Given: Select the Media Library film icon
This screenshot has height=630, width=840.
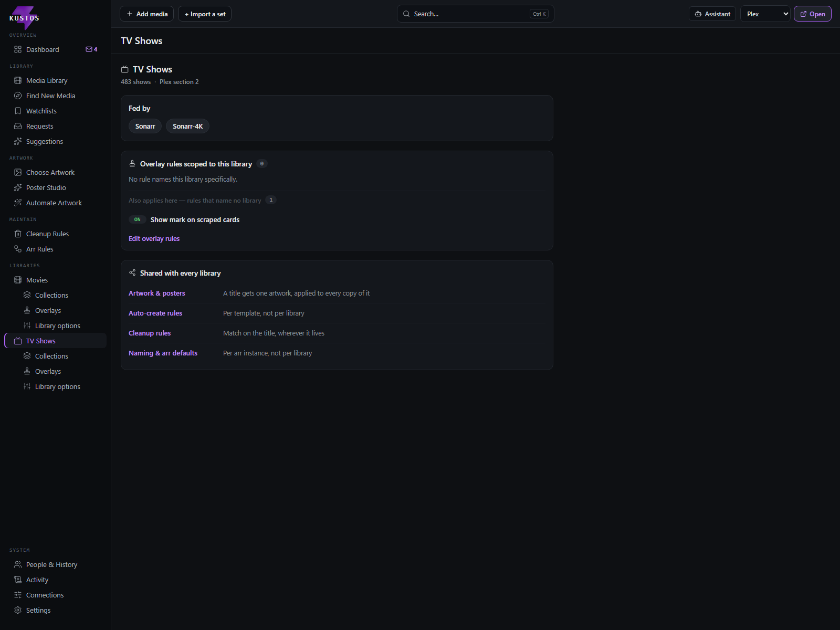Looking at the screenshot, I should [18, 80].
